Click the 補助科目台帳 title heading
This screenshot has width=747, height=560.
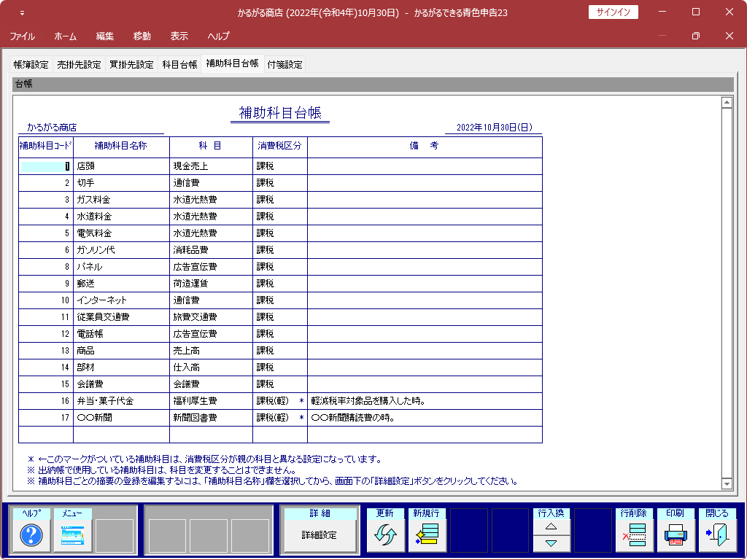280,113
